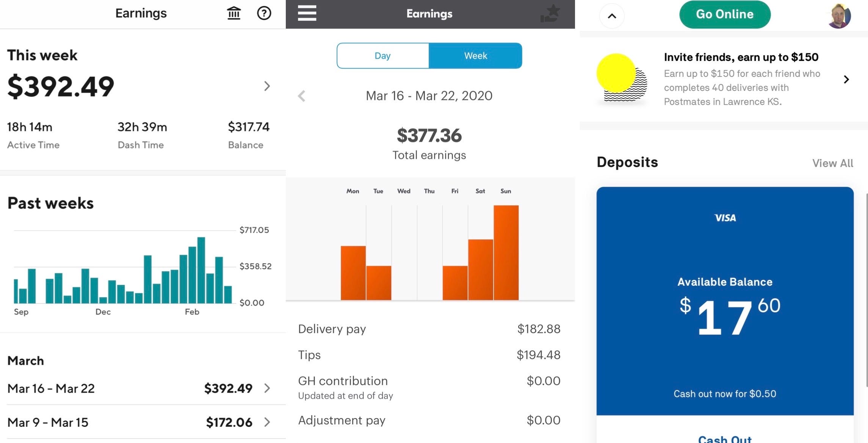The height and width of the screenshot is (443, 868).
Task: Click the $172.06 amount for Mar 9 - Mar 15
Action: [x=229, y=422]
